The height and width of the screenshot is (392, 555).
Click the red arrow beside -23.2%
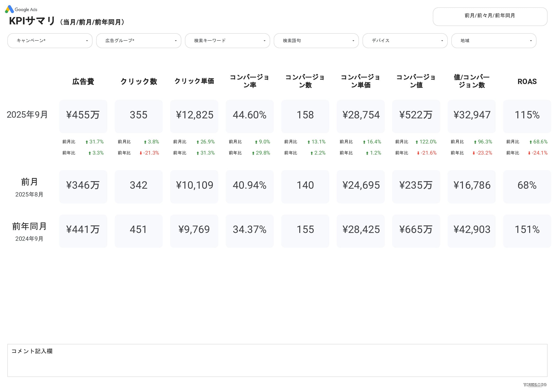coord(474,153)
